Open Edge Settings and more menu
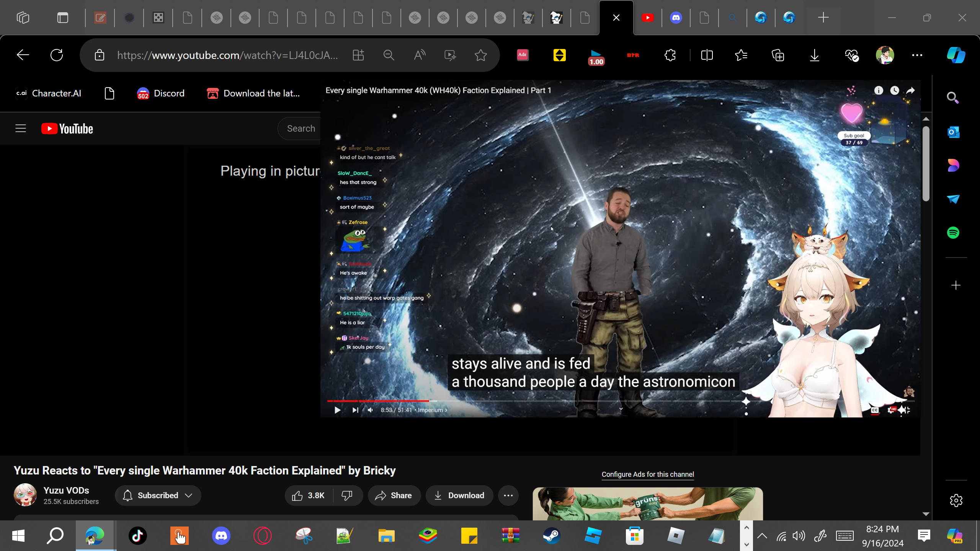Viewport: 980px width, 551px height. (917, 55)
